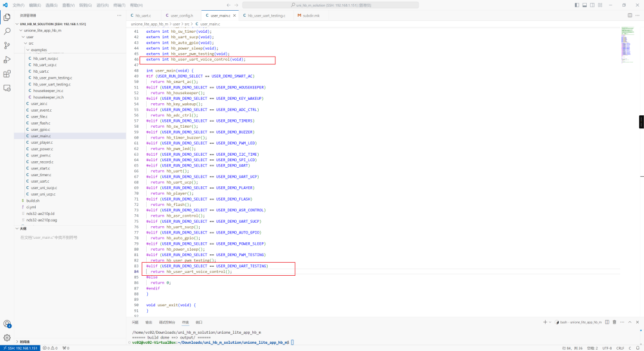This screenshot has height=351, width=644.
Task: Kill terminal with trash icon
Action: click(614, 322)
